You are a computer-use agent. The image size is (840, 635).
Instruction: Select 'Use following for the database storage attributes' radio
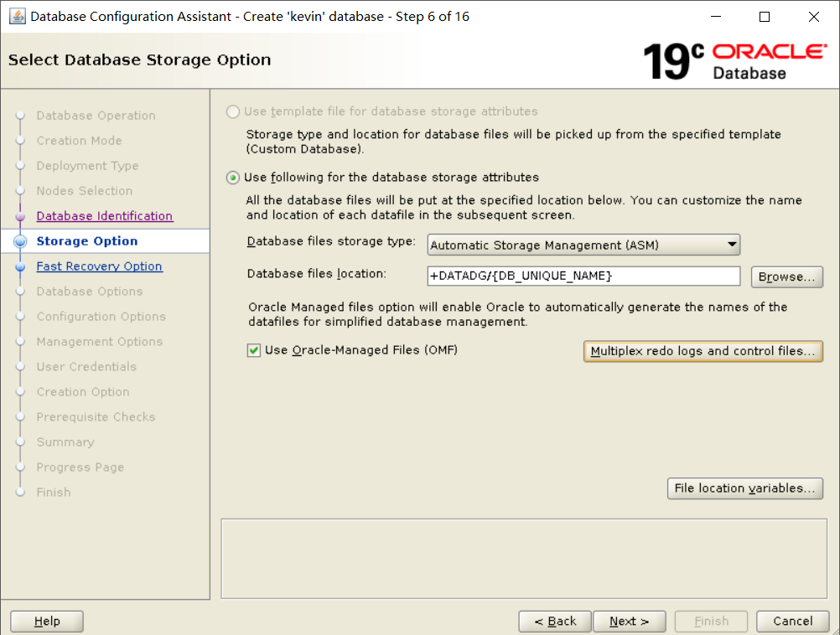pyautogui.click(x=232, y=178)
